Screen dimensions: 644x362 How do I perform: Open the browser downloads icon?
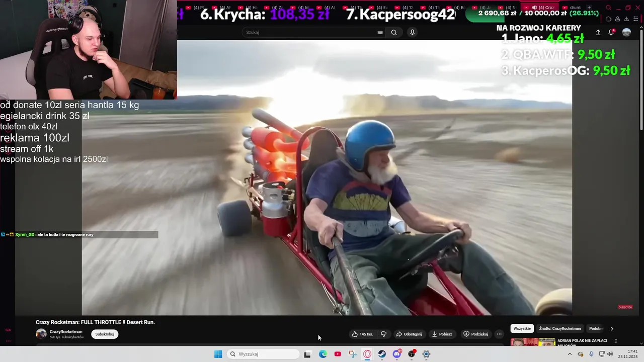coord(627,19)
